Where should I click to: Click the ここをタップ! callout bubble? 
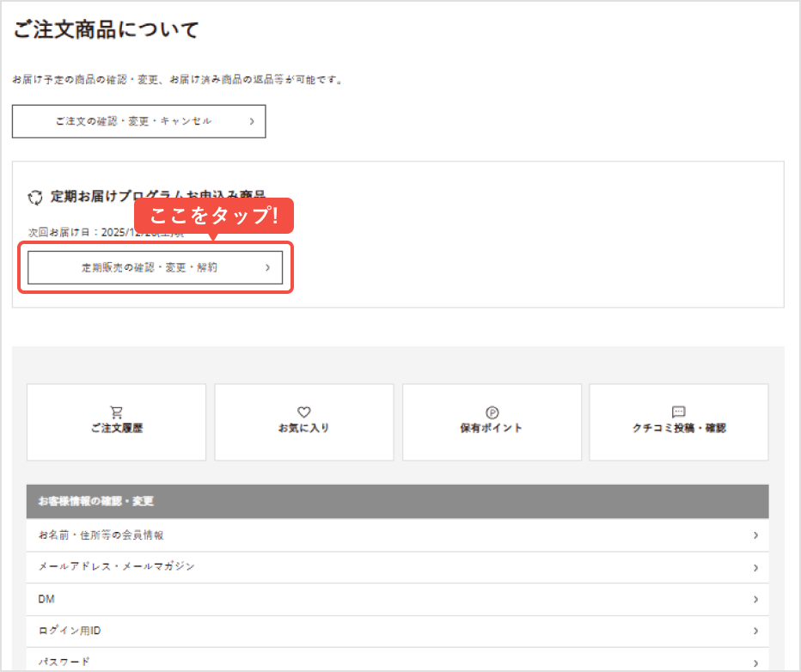pos(213,217)
